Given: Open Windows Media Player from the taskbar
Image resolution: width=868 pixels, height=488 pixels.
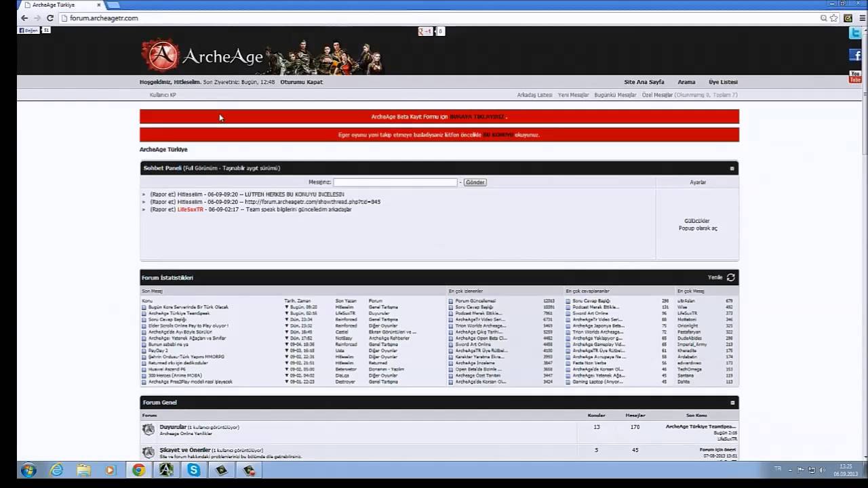Looking at the screenshot, I should click(x=111, y=470).
